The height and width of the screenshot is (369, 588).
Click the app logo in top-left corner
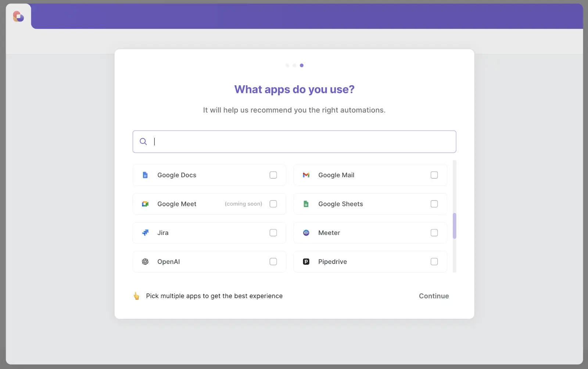[18, 17]
